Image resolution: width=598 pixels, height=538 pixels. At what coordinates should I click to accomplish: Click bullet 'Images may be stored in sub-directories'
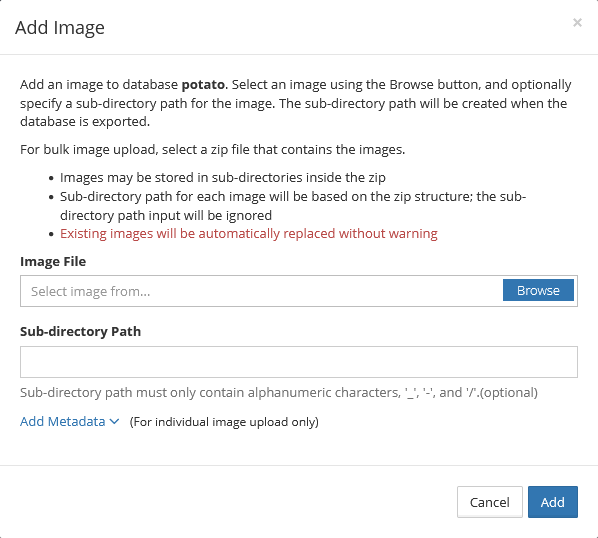(x=223, y=177)
